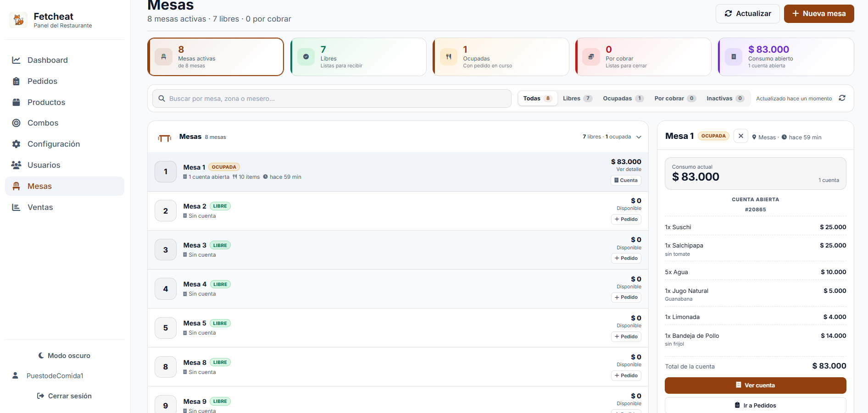Click + Pedido for Mesa 5
The height and width of the screenshot is (413, 868).
click(626, 336)
